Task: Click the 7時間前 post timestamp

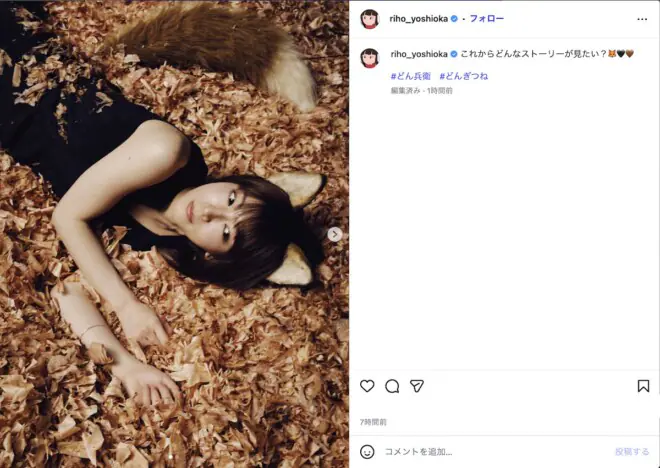Action: pos(373,422)
